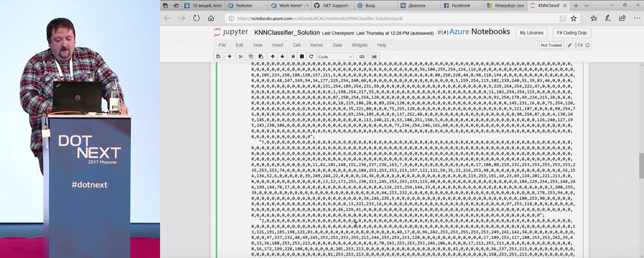Switch to the Facebook browser tab
Image resolution: width=644 pixels, height=258 pixels.
coord(461,5)
